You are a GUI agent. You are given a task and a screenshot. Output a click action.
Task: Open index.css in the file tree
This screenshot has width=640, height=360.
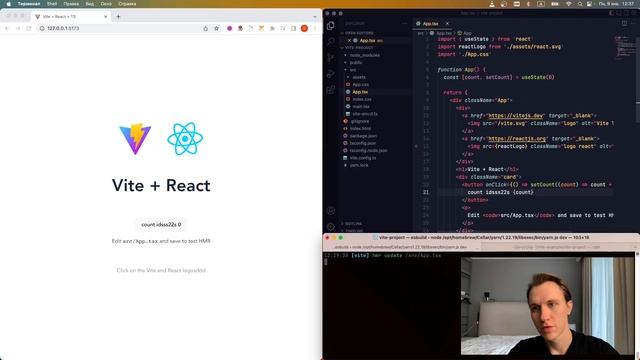click(362, 99)
